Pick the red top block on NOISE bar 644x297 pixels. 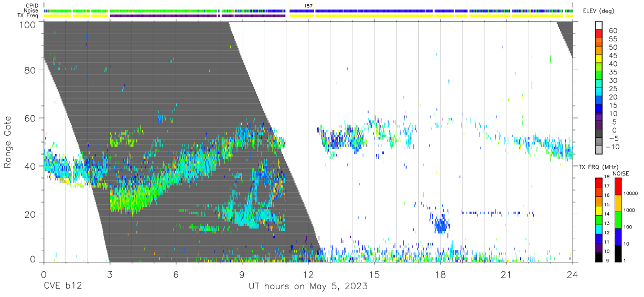tap(618, 186)
